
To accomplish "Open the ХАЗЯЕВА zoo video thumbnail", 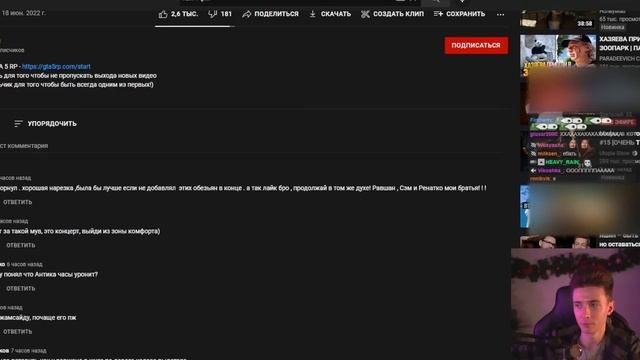I will pyautogui.click(x=558, y=55).
